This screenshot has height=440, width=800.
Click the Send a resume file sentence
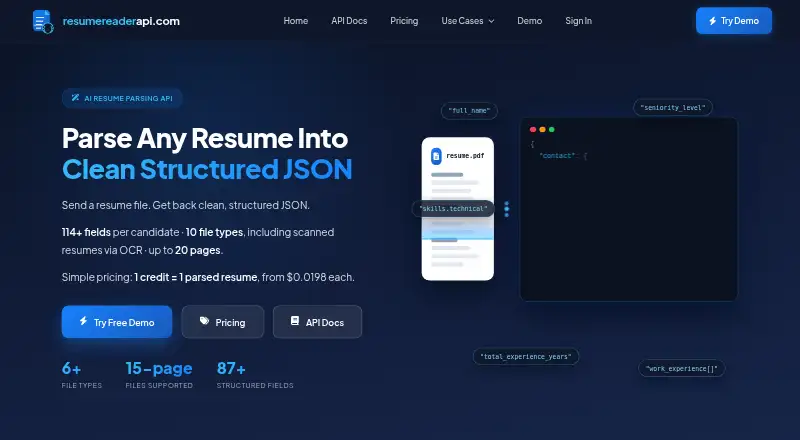[186, 205]
